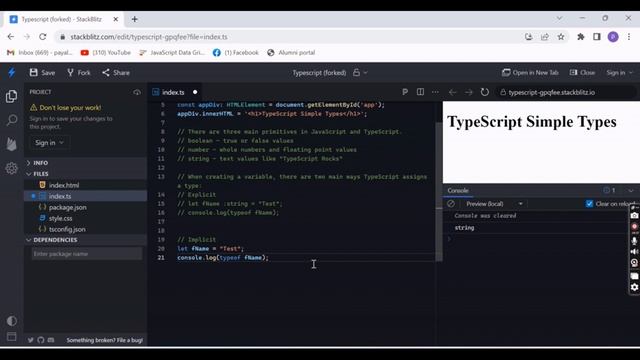Viewport: 640px width, 360px height.
Task: Open the Sign in dropdown in Project panel
Action: [49, 142]
